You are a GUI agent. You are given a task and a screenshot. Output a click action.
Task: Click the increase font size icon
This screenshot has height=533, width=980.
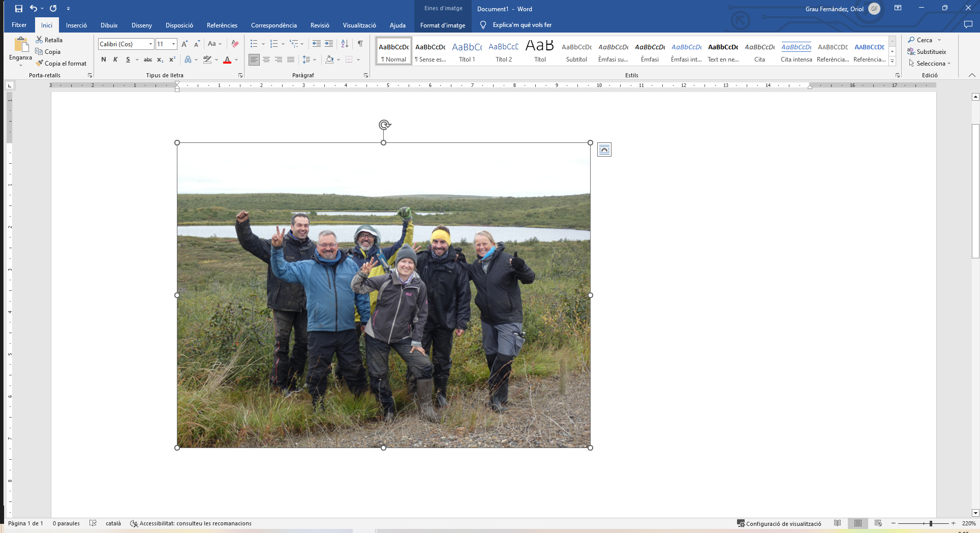coord(185,44)
